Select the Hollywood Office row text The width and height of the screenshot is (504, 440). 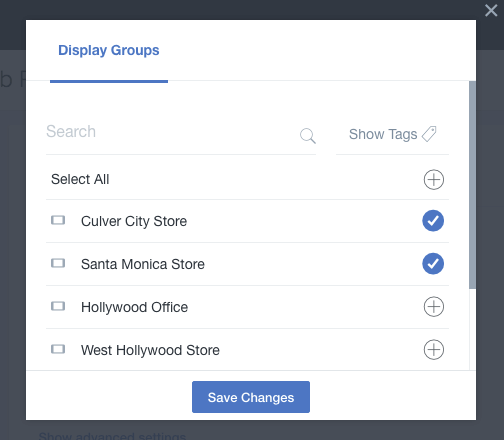(x=134, y=307)
